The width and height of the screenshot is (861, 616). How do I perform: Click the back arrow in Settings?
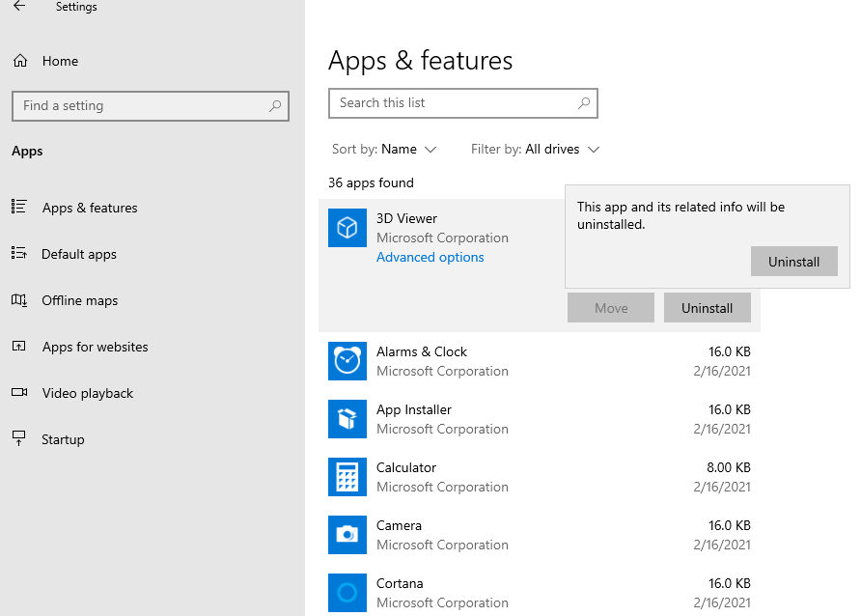(19, 6)
